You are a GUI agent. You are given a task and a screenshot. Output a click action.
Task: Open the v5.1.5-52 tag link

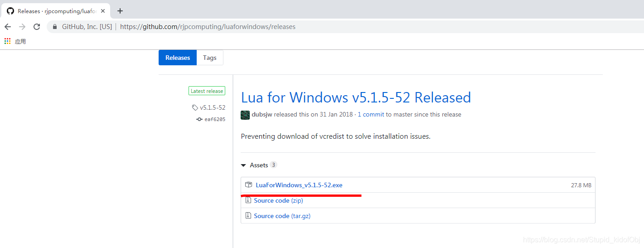pyautogui.click(x=213, y=108)
